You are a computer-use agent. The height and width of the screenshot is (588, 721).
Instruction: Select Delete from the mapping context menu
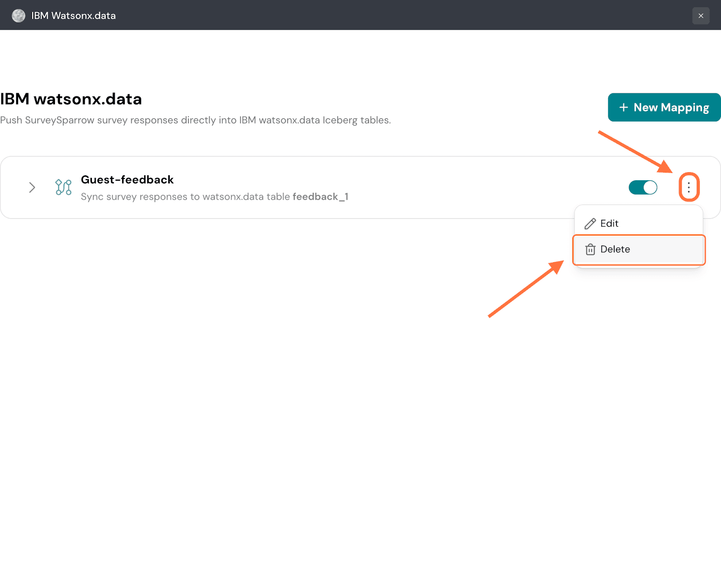click(x=615, y=250)
